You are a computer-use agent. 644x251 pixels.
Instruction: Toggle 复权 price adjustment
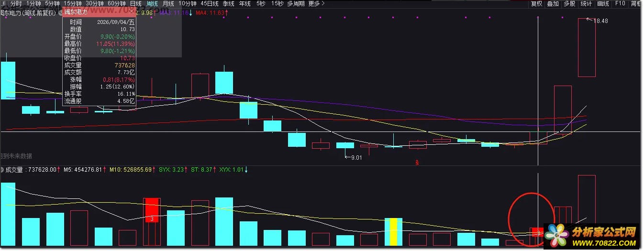(537, 3)
